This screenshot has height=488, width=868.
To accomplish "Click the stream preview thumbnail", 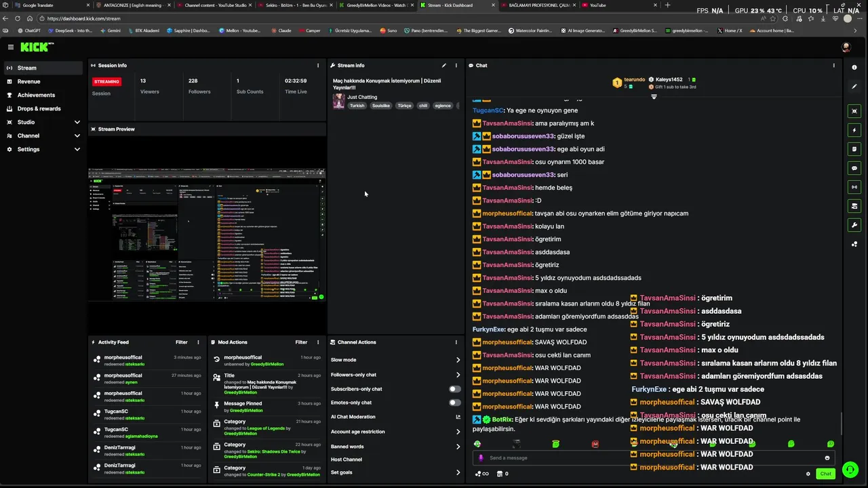I will pyautogui.click(x=207, y=235).
